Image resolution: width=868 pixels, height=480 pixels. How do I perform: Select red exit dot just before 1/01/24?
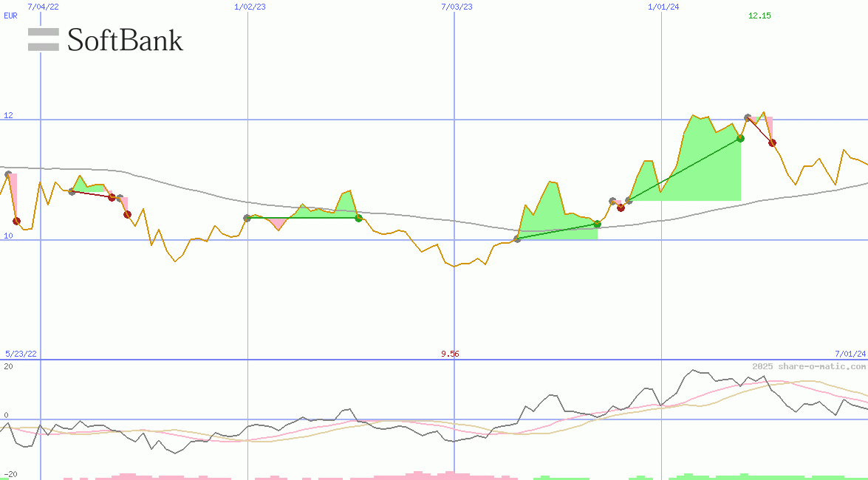click(621, 208)
